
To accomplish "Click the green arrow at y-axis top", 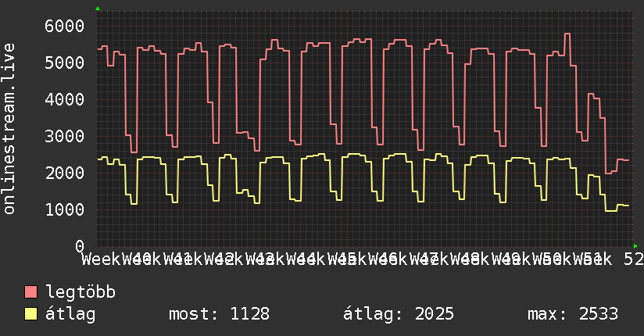I will pos(98,9).
